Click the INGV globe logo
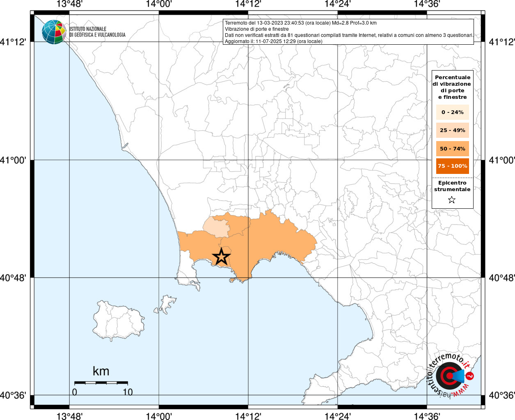 point(54,32)
